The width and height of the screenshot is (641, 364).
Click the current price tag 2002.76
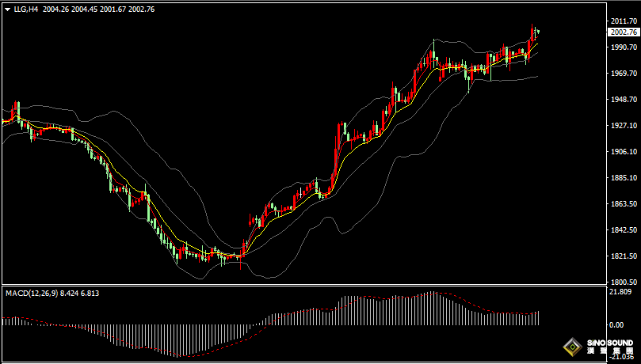[x=621, y=32]
